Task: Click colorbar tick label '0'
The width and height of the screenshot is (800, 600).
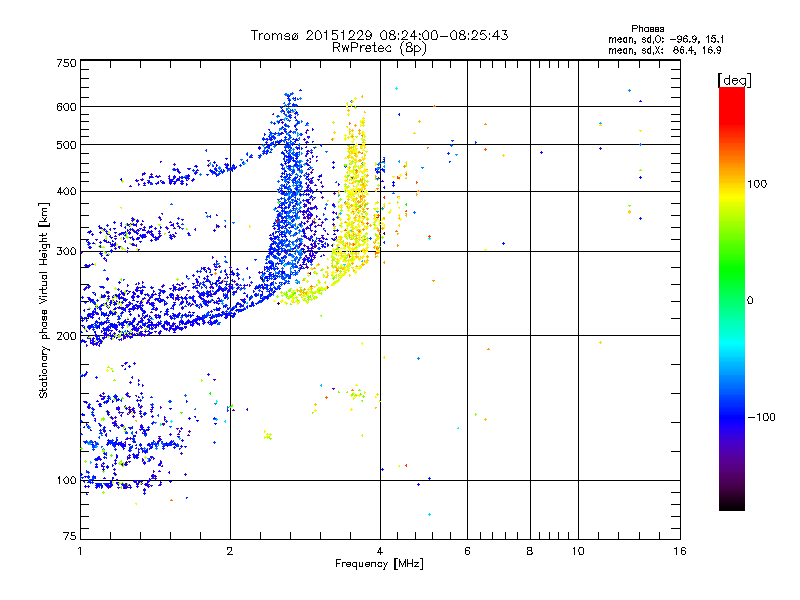Action: (x=750, y=301)
